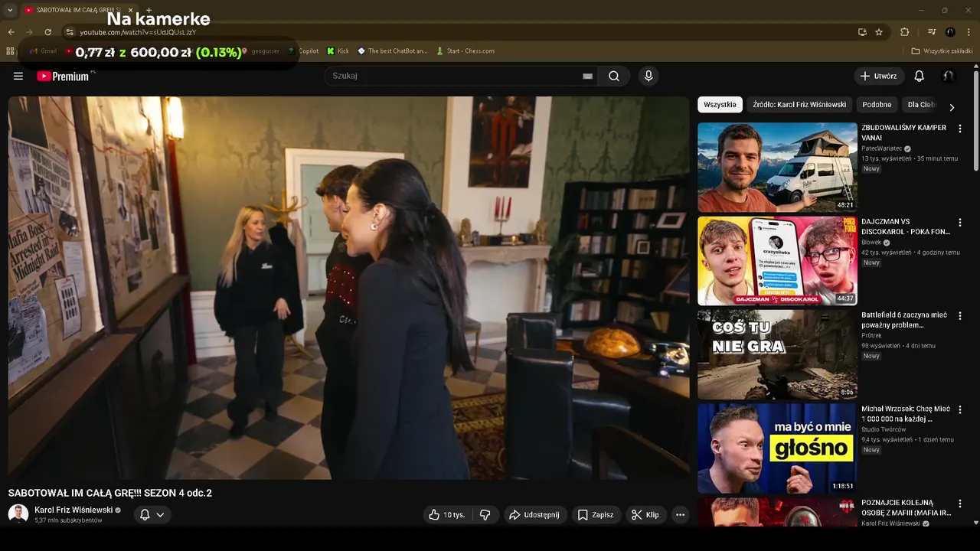Click the Zapisz save button

point(595,515)
